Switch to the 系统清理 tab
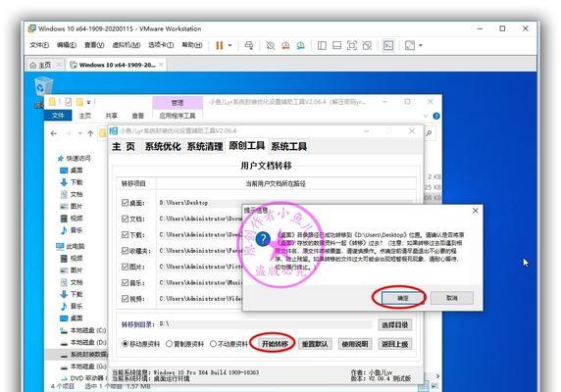This screenshot has height=392, width=561. pyautogui.click(x=205, y=146)
